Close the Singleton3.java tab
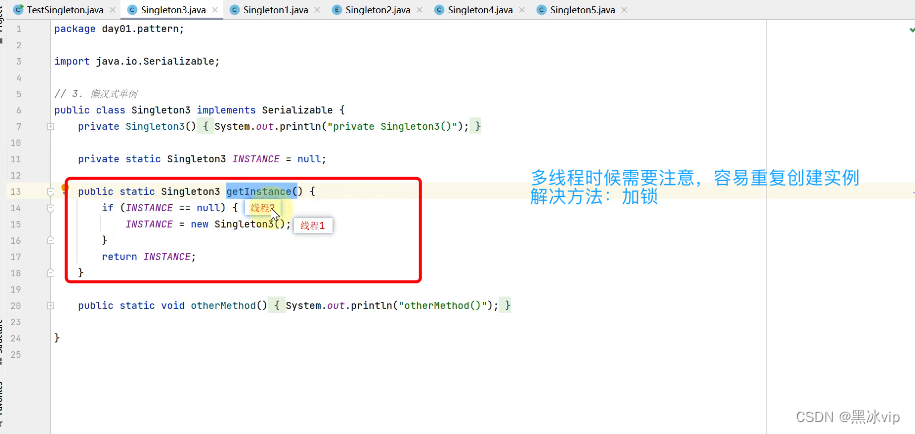This screenshot has width=915, height=434. point(215,10)
